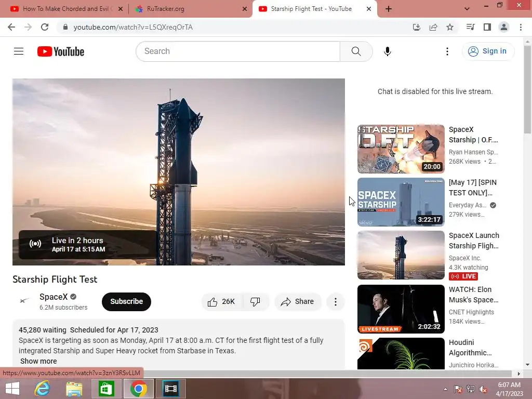
Task: Click the network tray icon
Action: [471, 389]
